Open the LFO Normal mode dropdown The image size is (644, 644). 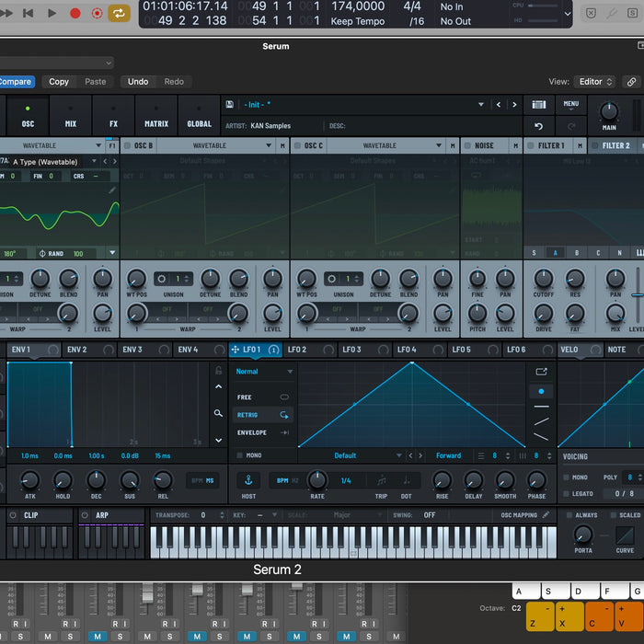pyautogui.click(x=264, y=372)
